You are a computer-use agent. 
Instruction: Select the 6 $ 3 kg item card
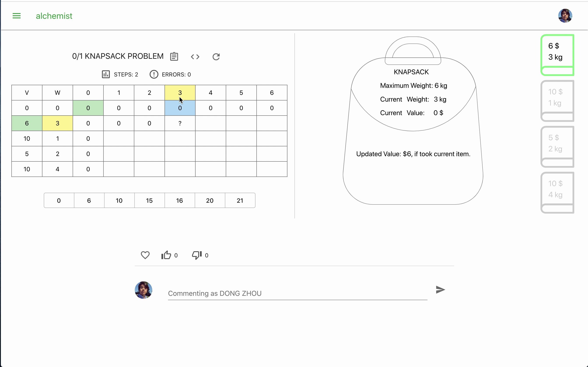tap(557, 55)
